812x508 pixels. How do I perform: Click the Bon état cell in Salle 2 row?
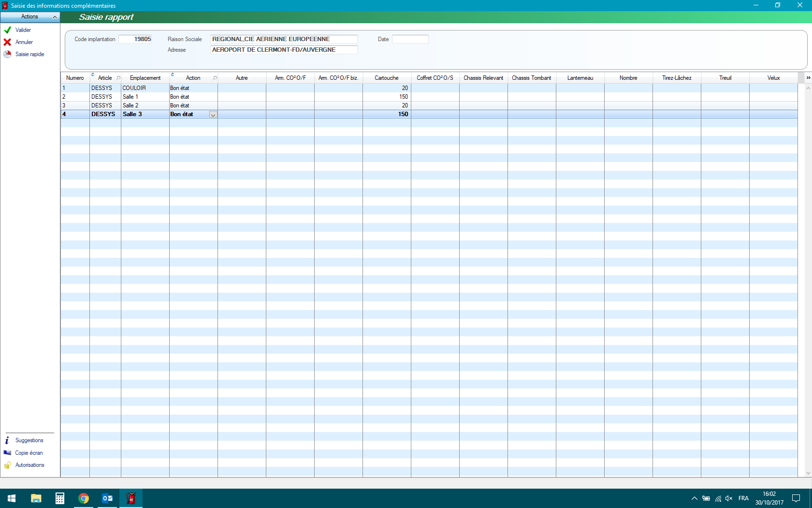(193, 105)
